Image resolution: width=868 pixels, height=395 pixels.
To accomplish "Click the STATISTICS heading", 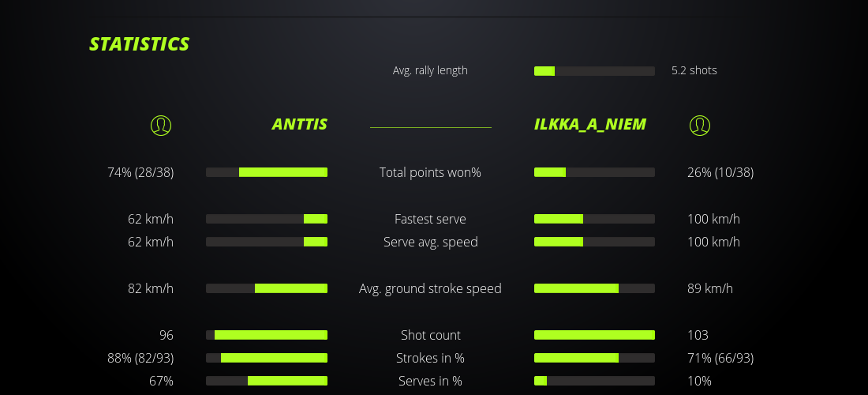I will tap(140, 44).
